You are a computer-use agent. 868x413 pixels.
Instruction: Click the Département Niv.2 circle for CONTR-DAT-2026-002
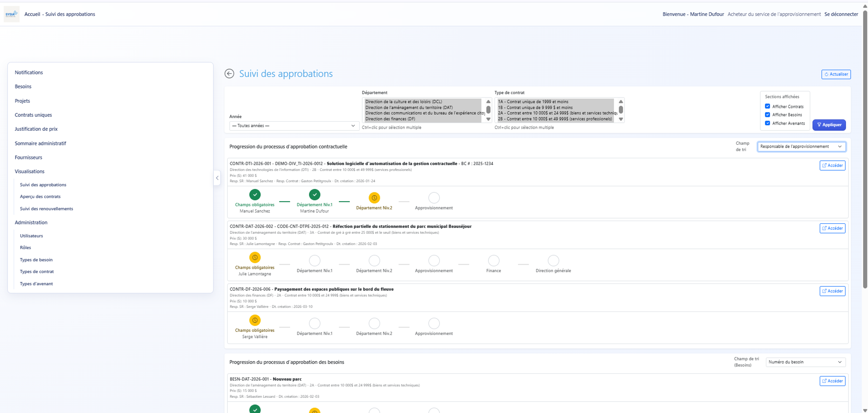tap(374, 261)
